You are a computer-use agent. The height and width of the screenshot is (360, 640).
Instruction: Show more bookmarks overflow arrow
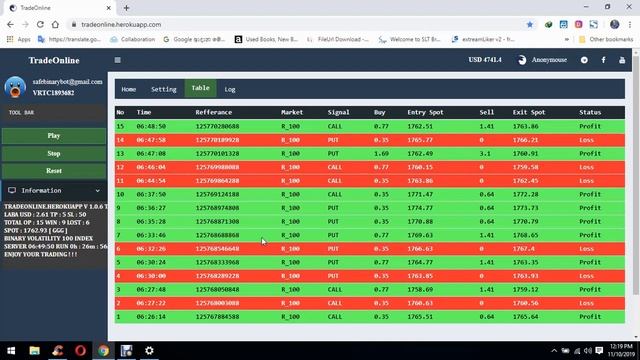pyautogui.click(x=567, y=39)
